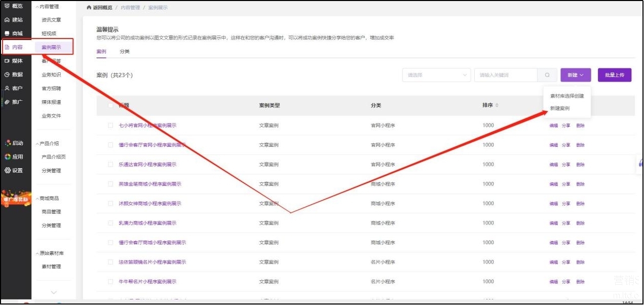Screen dimensions: 644x305
Task: Open the 数据 data icon in sidebar
Action: [7, 74]
